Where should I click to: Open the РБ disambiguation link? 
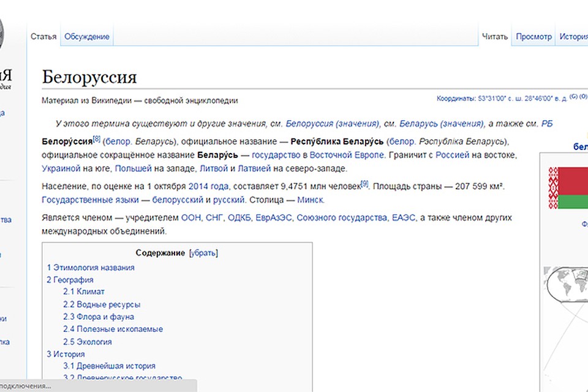tap(547, 123)
